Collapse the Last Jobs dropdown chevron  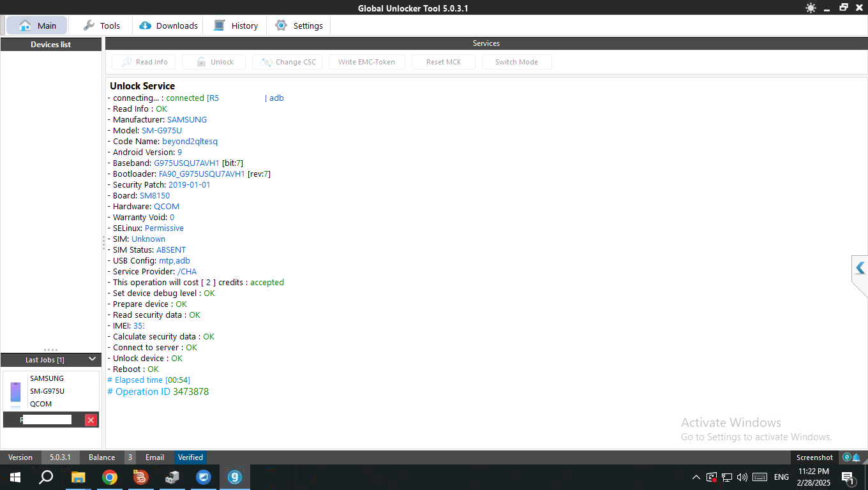[92, 359]
